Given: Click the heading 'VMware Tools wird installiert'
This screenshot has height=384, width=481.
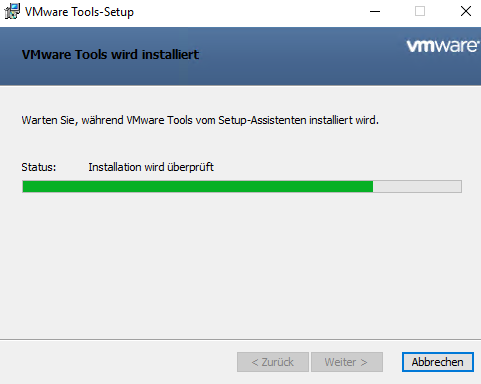Looking at the screenshot, I should tap(110, 54).
